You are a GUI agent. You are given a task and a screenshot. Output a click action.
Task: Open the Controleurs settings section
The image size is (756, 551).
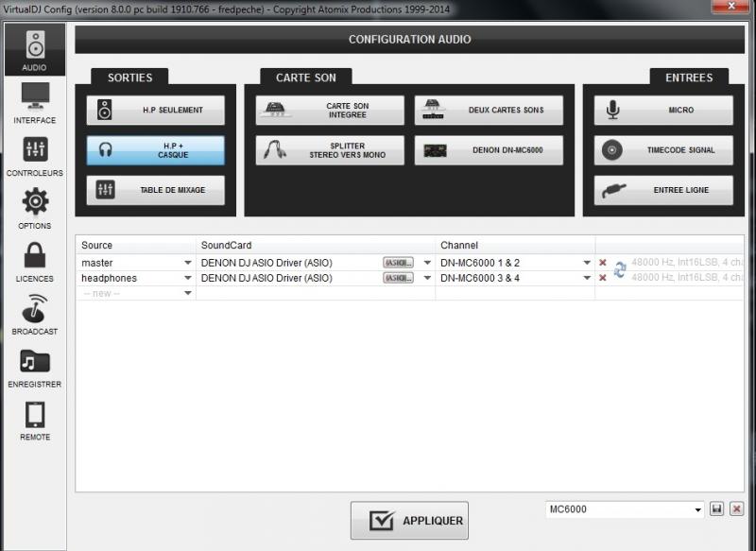(35, 156)
